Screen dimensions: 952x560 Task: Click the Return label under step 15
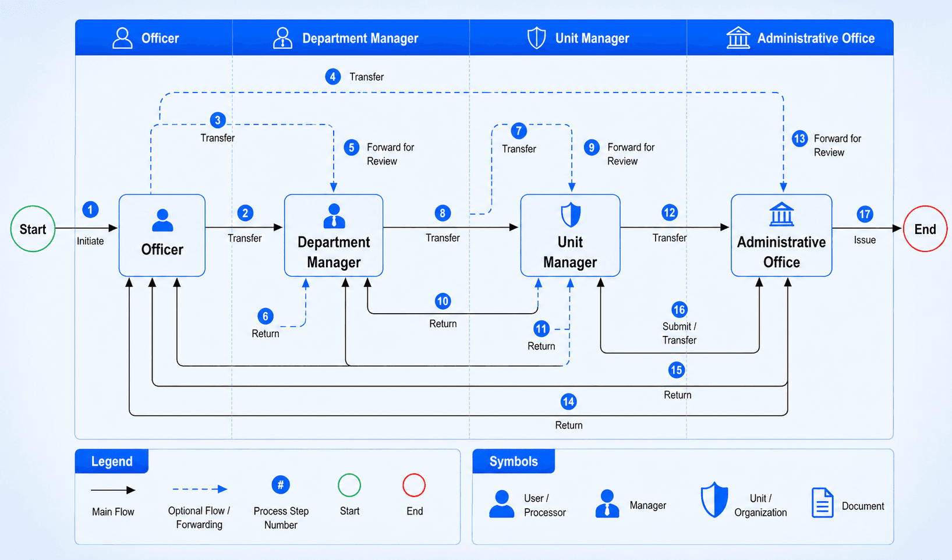point(677,395)
